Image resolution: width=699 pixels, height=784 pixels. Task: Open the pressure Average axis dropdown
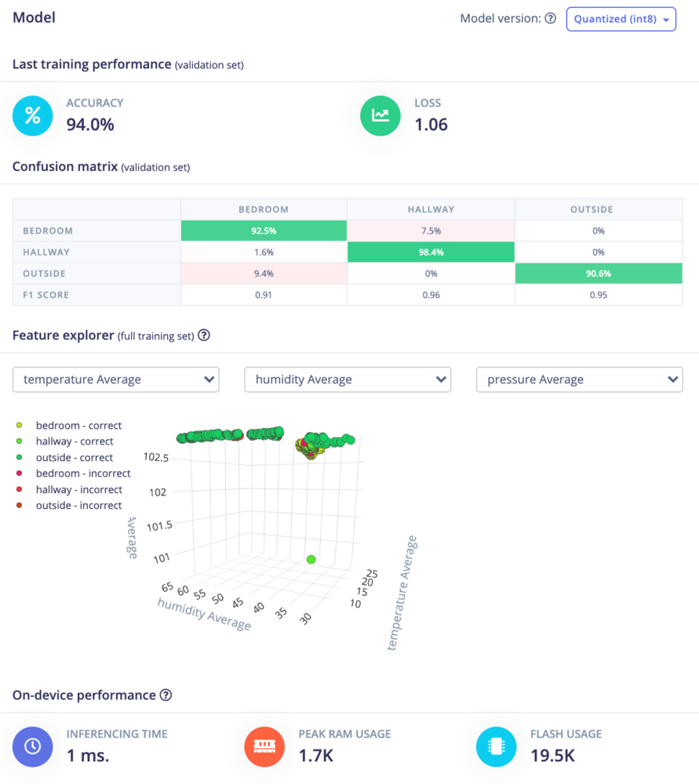[580, 379]
